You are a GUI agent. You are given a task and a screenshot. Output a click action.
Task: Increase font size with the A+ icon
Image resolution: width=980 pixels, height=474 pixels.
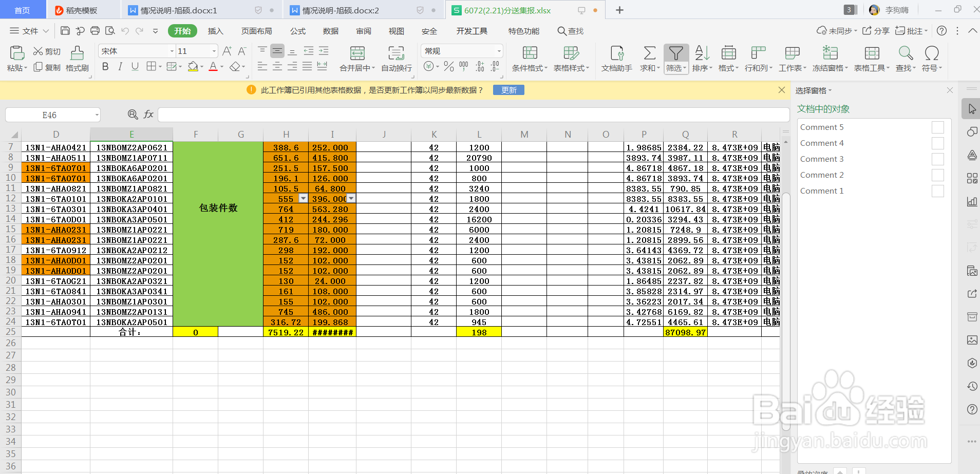(227, 51)
